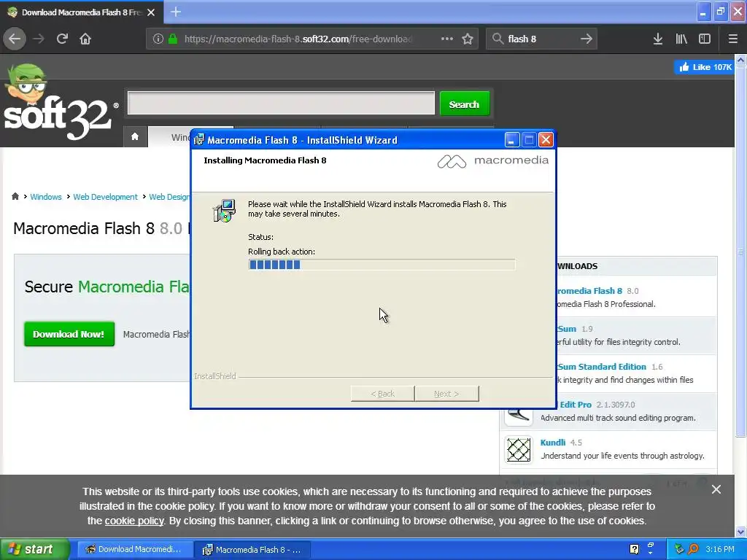
Task: Show site information via the info icon
Action: coord(158,39)
